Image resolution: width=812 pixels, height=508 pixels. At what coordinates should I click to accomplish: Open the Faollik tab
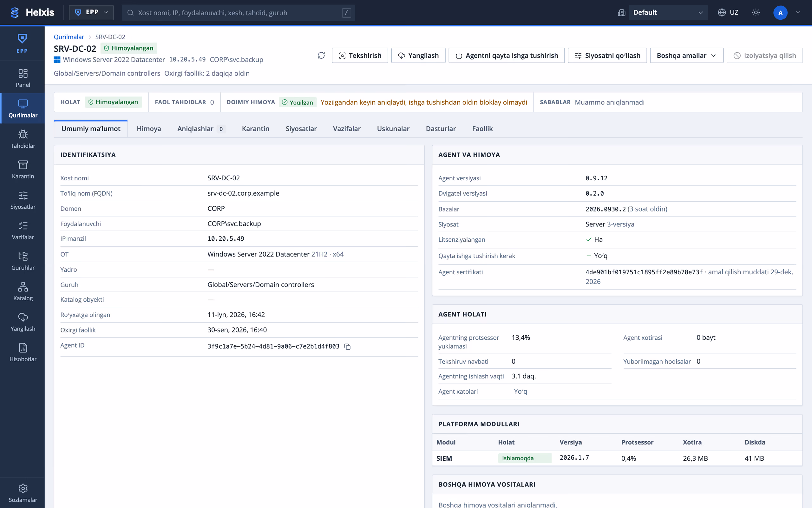coord(482,129)
